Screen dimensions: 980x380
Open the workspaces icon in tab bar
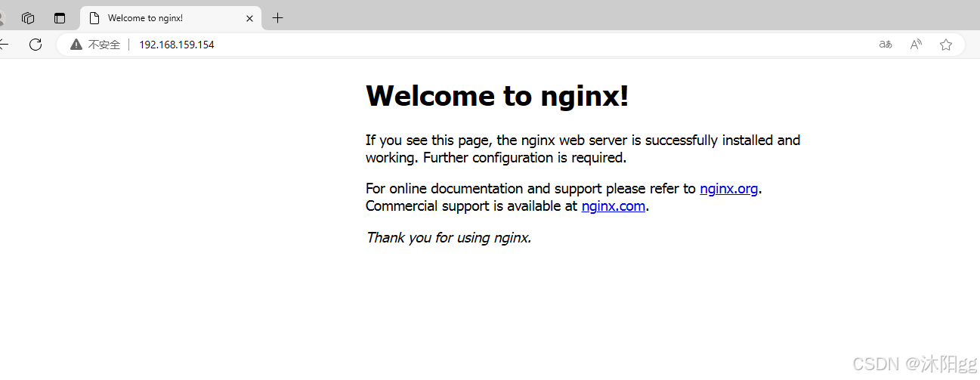tap(28, 18)
